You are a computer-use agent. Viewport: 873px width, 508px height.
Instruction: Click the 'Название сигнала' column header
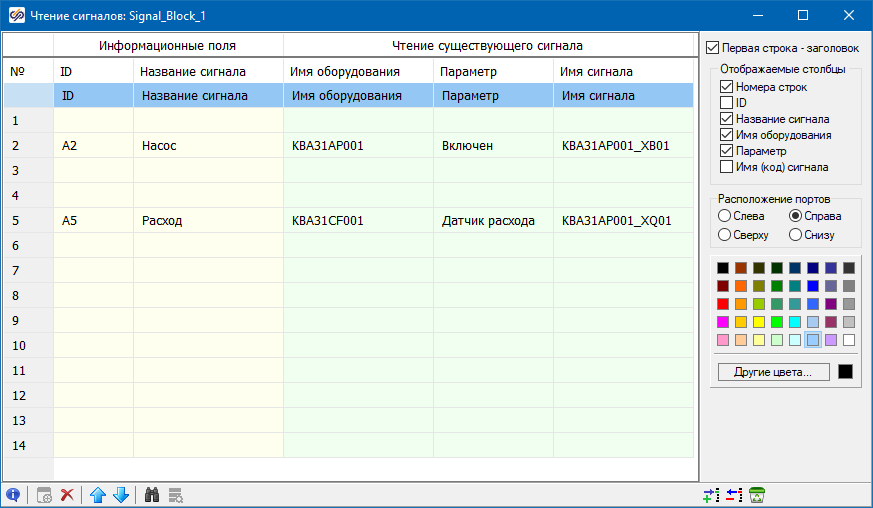(193, 72)
